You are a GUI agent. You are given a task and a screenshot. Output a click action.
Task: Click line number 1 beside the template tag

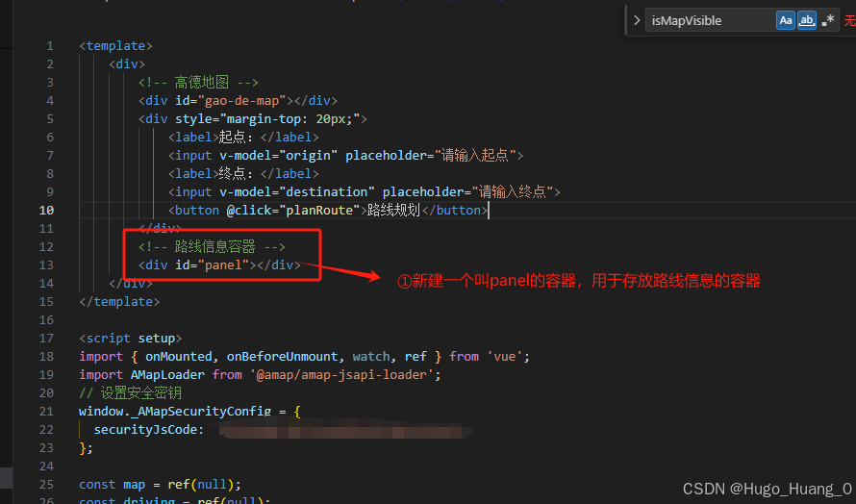coord(50,46)
